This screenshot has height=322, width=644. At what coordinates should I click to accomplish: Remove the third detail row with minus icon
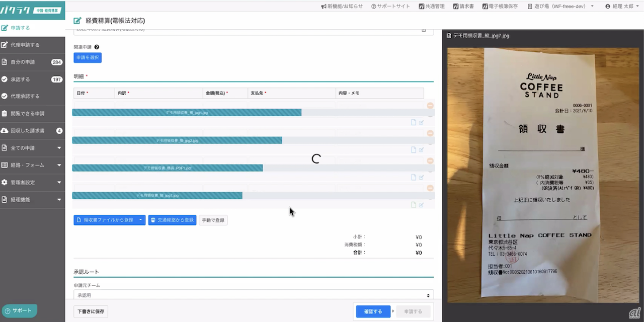pos(430,160)
